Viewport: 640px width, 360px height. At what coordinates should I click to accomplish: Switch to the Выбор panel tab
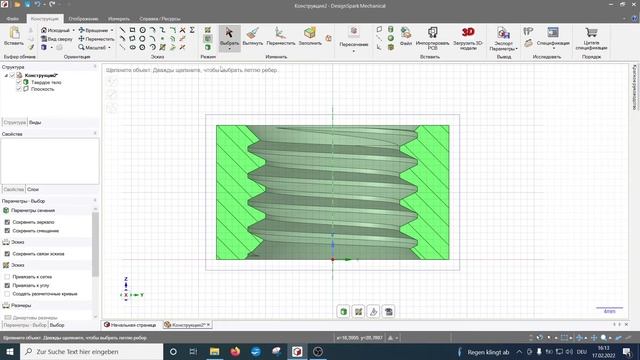pos(57,325)
